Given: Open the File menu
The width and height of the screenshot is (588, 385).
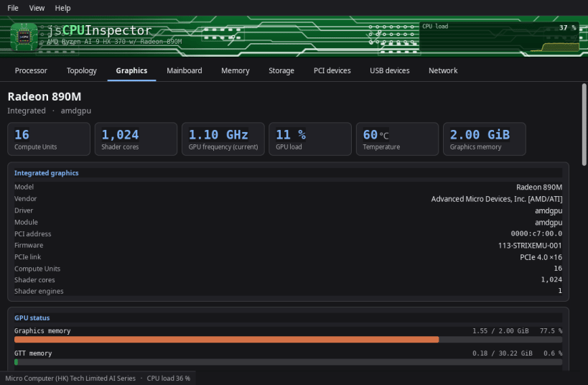Looking at the screenshot, I should point(13,8).
